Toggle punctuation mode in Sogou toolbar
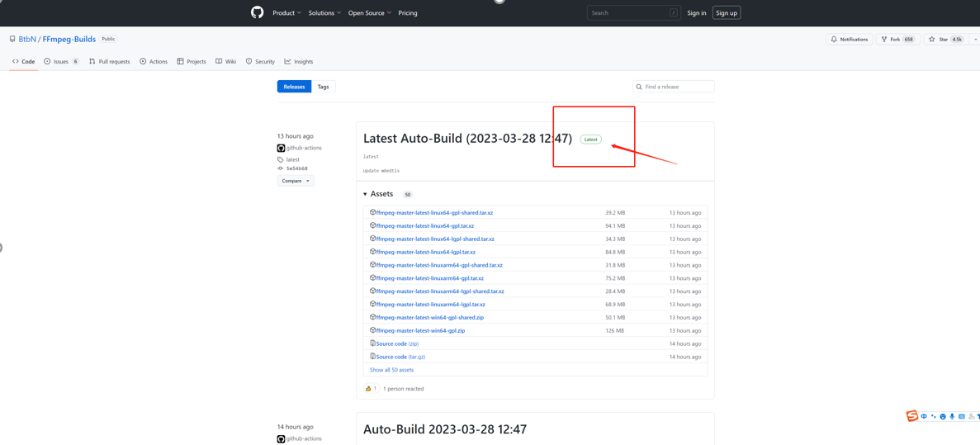Screen dimensions: 980x445 click(933, 416)
